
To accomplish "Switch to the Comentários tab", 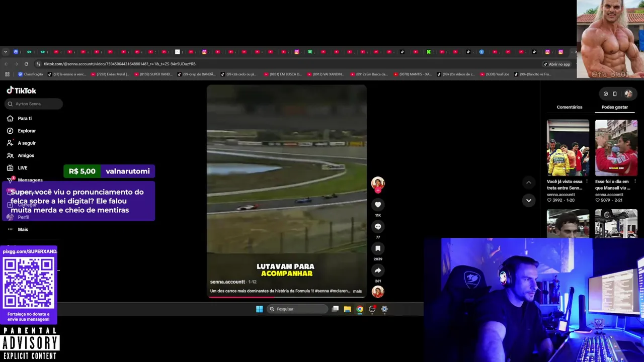I will pos(570,107).
